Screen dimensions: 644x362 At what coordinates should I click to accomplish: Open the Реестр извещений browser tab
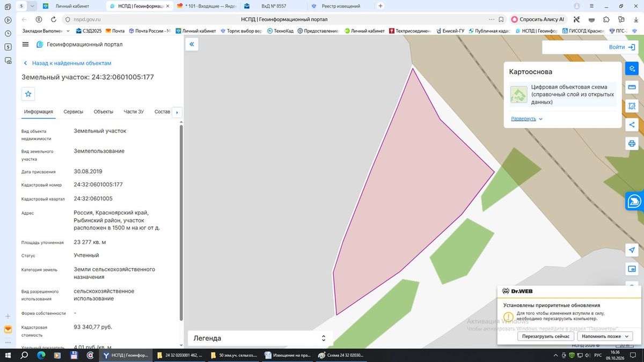[342, 6]
